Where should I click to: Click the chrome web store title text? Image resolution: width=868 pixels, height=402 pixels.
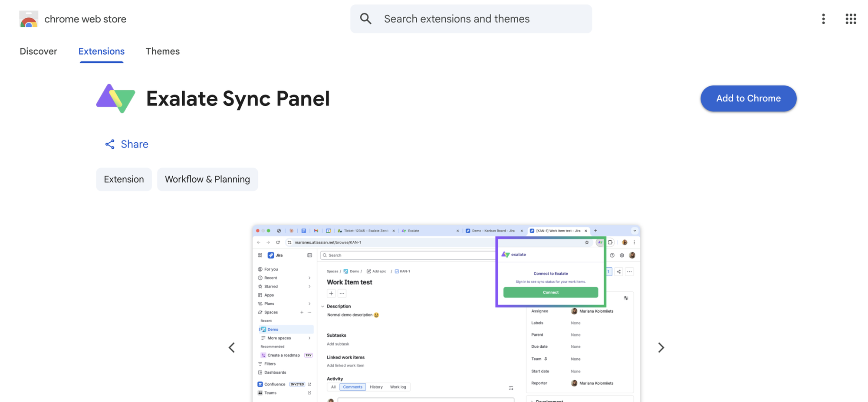click(85, 19)
